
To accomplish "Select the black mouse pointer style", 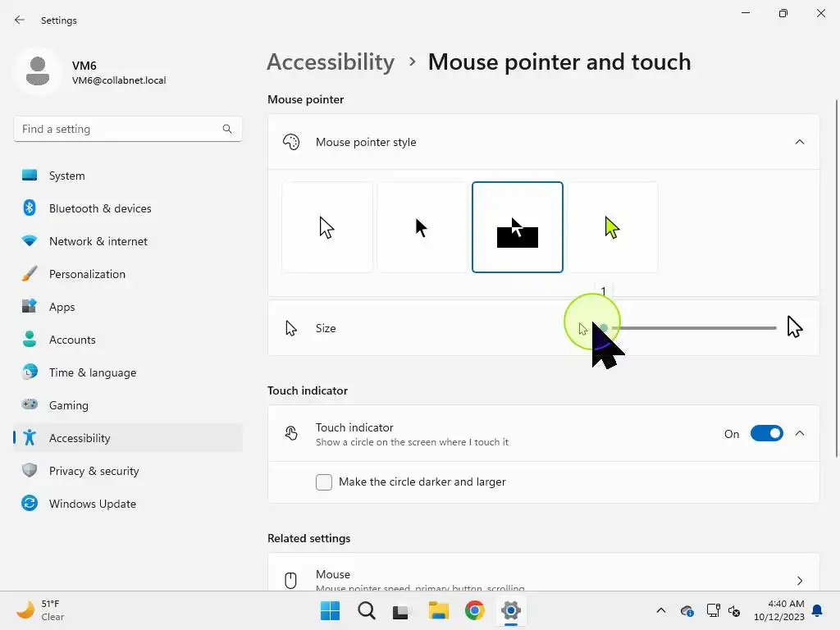I will coord(422,227).
